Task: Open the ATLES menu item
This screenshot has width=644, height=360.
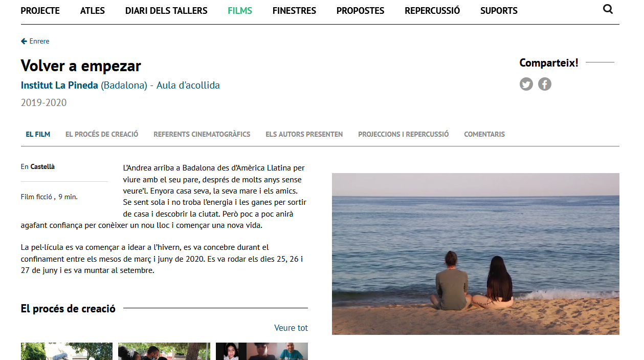Action: (93, 10)
